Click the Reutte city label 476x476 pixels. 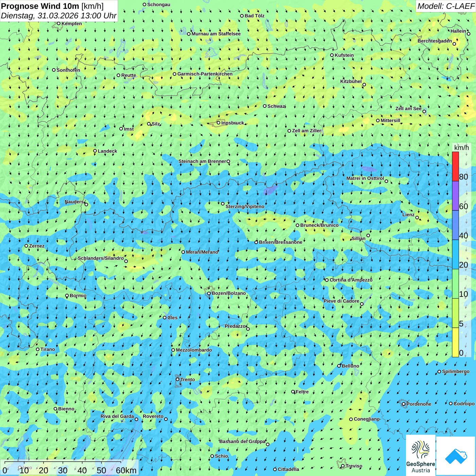[x=129, y=75]
